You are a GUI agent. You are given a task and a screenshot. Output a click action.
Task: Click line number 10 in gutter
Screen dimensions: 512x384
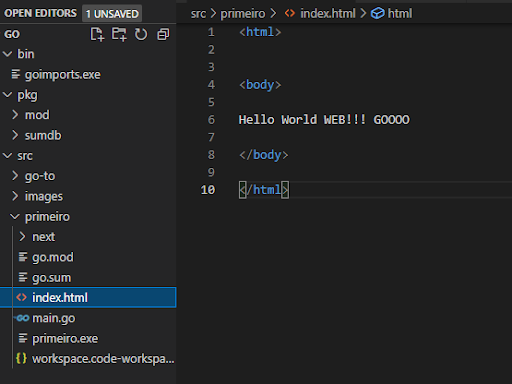click(208, 190)
